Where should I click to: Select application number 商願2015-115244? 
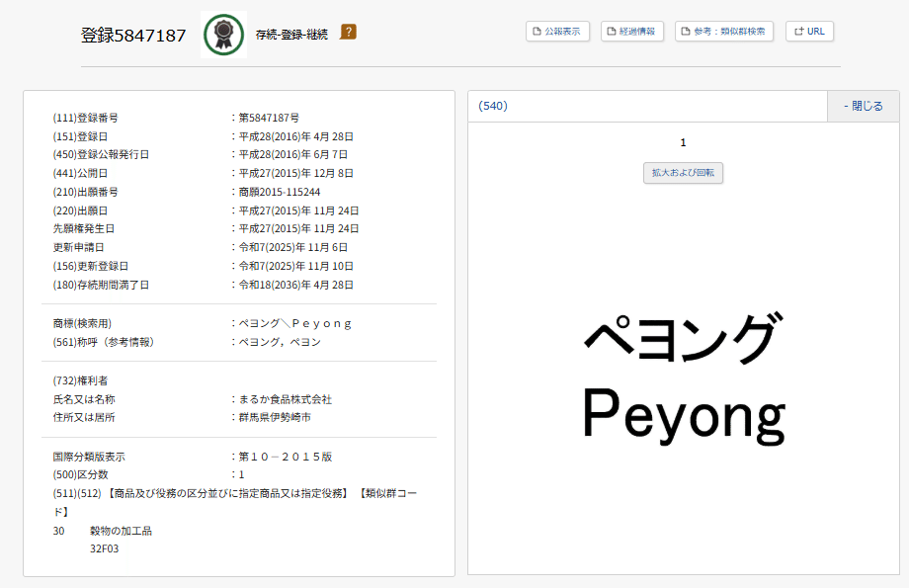280,192
